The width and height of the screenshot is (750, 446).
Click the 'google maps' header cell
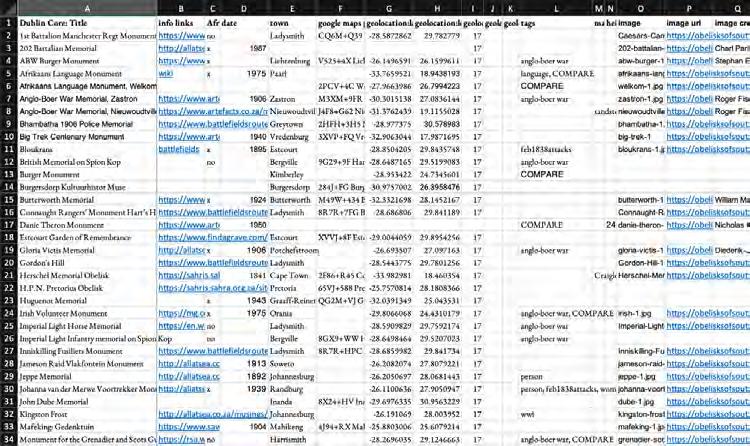[x=340, y=23]
